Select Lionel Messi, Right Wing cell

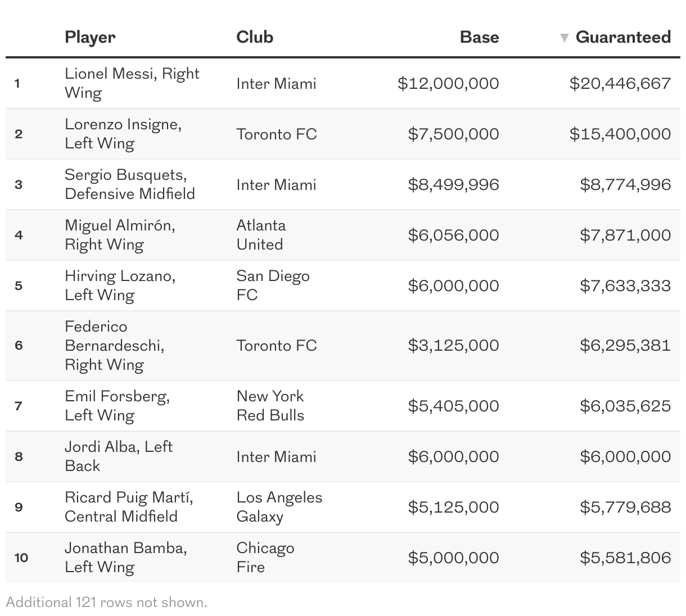point(132,83)
